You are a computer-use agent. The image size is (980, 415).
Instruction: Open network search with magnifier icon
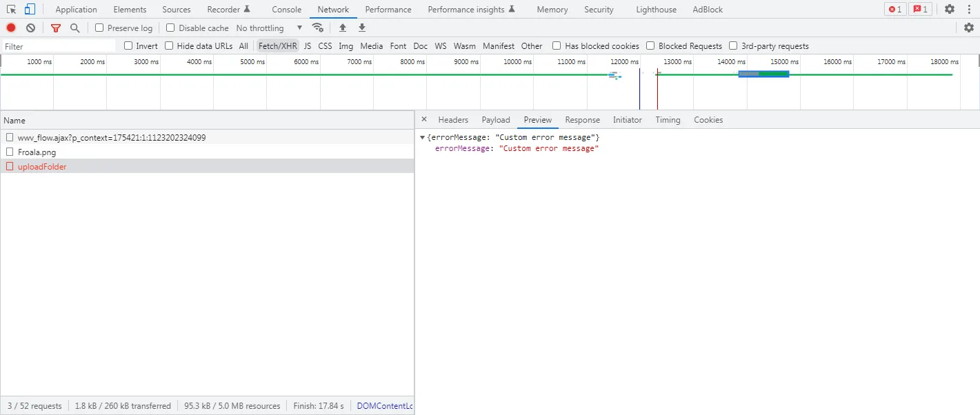click(x=74, y=28)
